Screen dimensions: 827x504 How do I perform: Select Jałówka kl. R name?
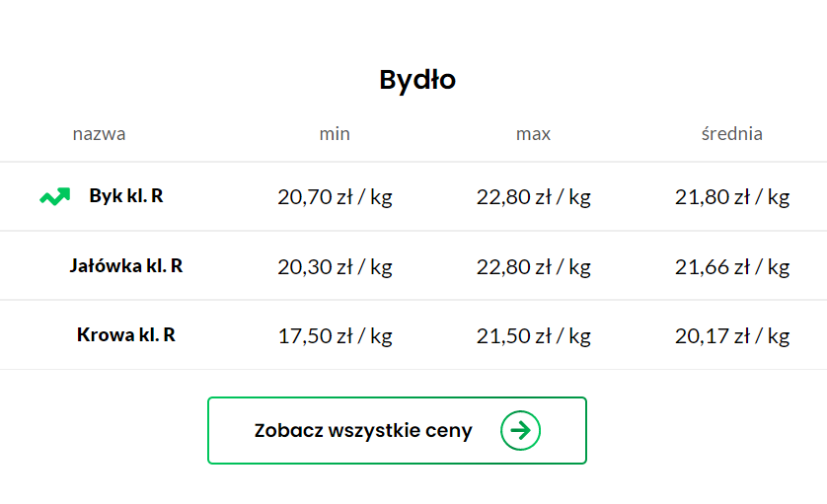pyautogui.click(x=126, y=265)
